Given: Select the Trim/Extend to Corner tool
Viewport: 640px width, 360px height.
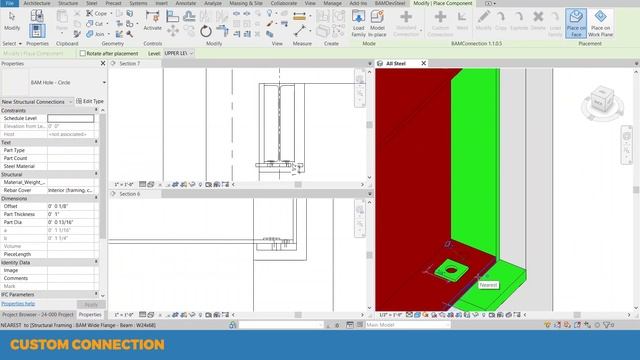Looking at the screenshot, I should coord(222,31).
